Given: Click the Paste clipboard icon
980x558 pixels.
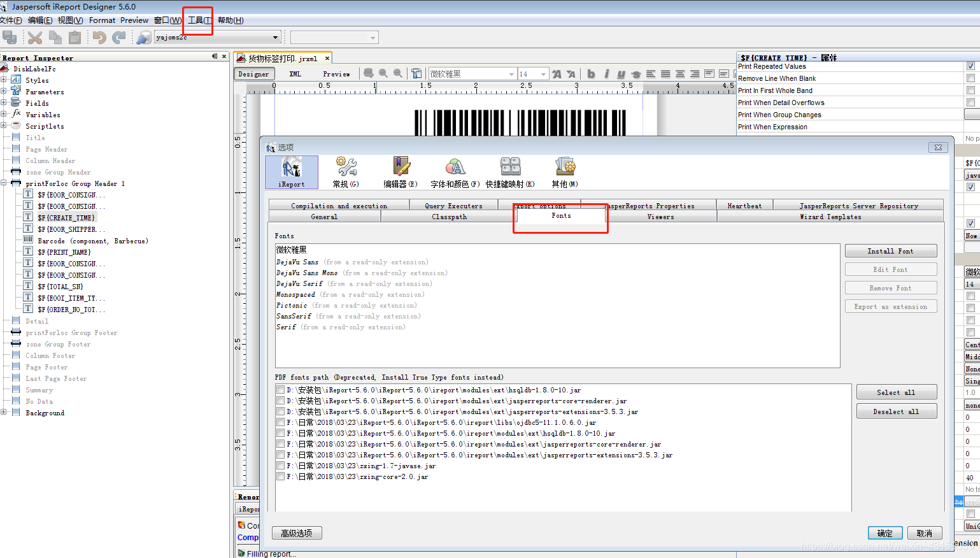Looking at the screenshot, I should [75, 38].
